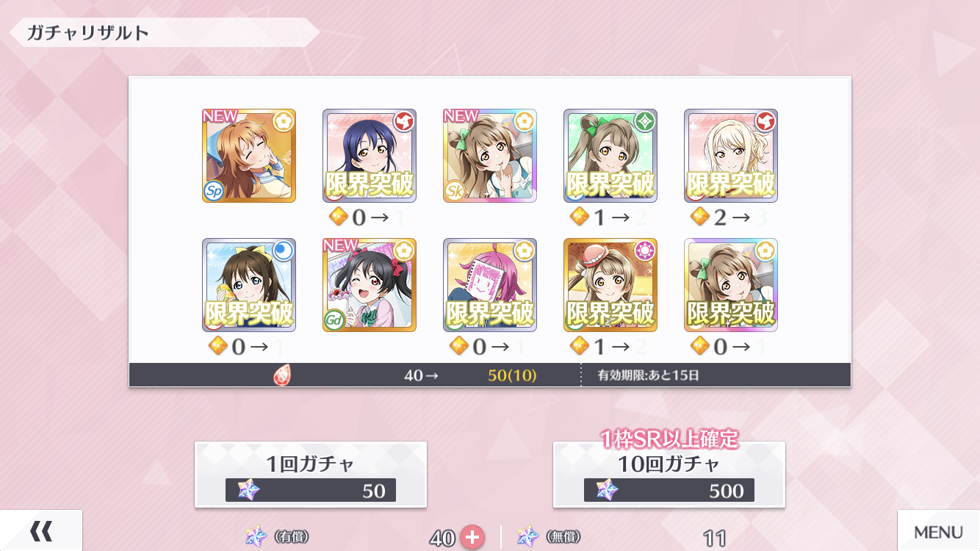Tap the paid star icon labeled 有償
Screen dimensions: 980x551
click(256, 537)
